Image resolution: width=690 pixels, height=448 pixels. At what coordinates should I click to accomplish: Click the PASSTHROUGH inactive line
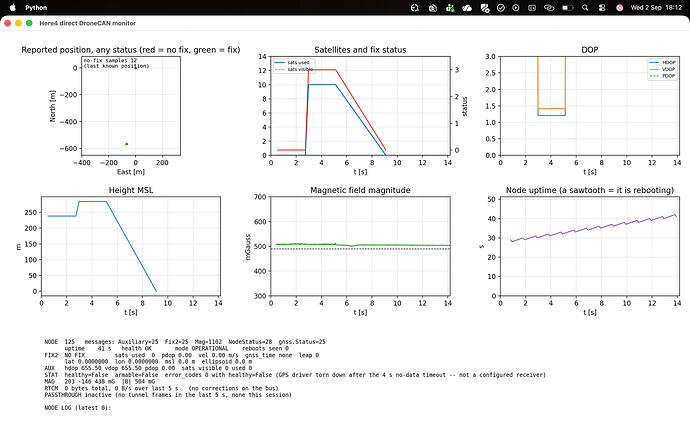pos(168,395)
